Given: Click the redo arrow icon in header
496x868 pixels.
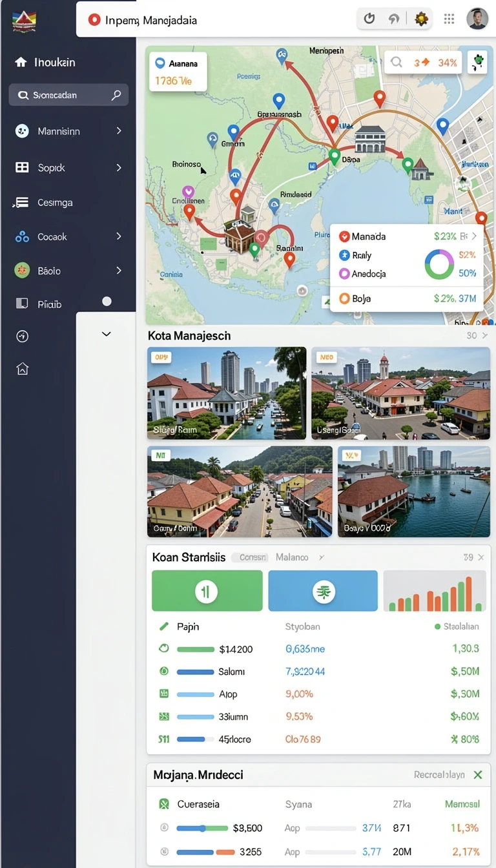Looking at the screenshot, I should 393,19.
